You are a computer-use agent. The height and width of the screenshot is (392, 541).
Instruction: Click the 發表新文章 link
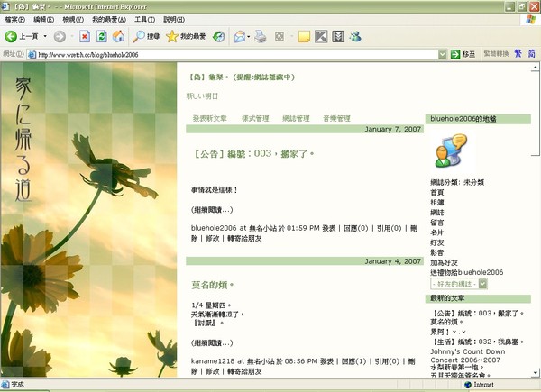[x=209, y=119]
